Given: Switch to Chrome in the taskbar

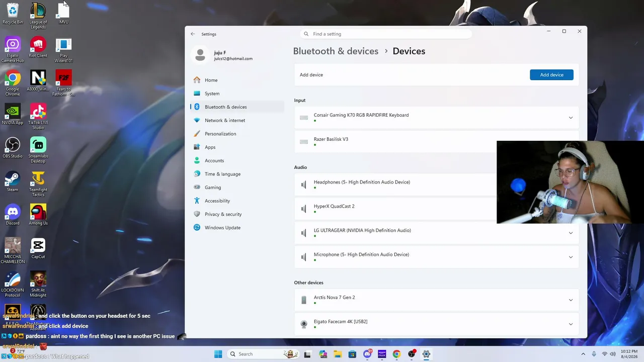Looking at the screenshot, I should [396, 354].
